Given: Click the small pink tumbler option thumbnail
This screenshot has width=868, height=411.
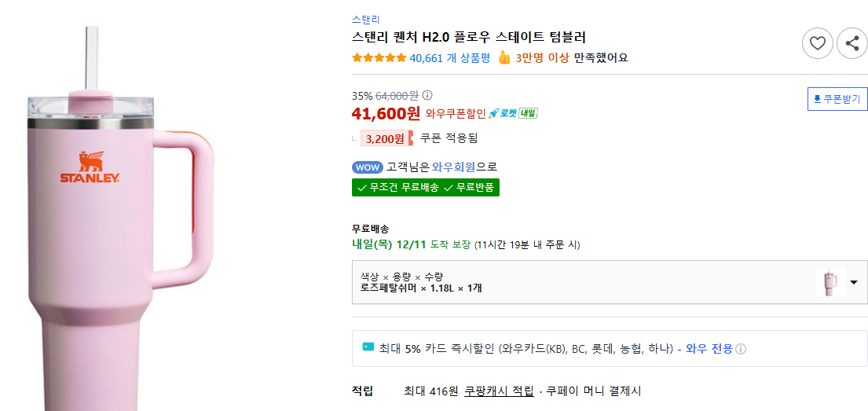Looking at the screenshot, I should (829, 282).
